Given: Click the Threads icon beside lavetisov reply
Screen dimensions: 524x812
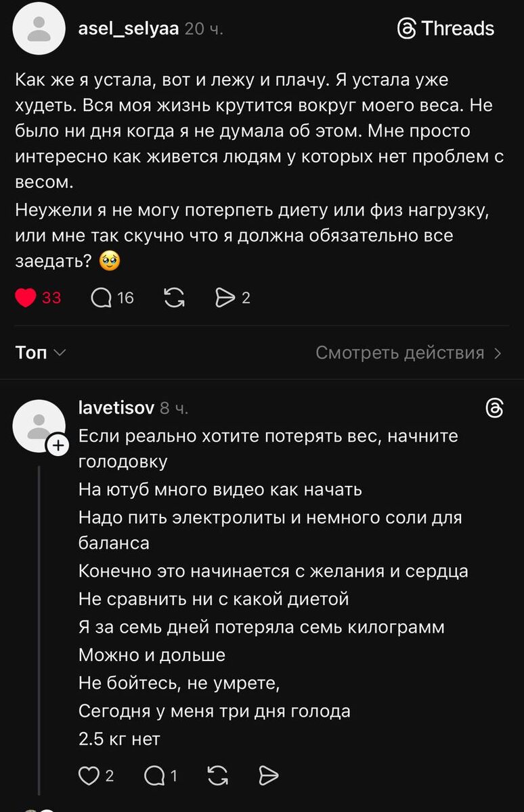Looking at the screenshot, I should pyautogui.click(x=495, y=408).
